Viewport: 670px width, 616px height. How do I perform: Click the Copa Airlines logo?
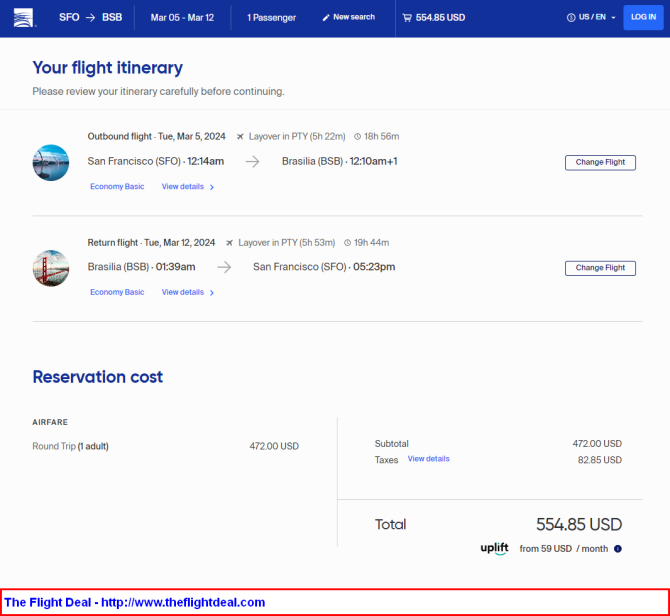[x=23, y=18]
